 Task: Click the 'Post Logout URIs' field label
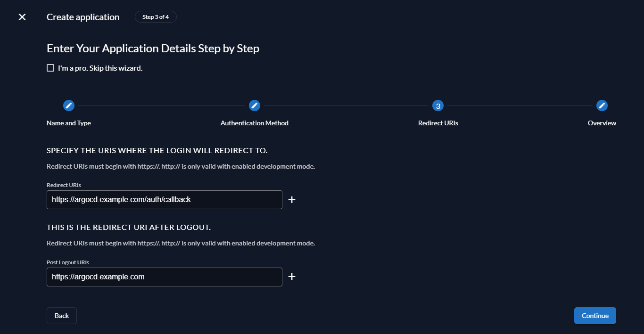[x=68, y=262]
